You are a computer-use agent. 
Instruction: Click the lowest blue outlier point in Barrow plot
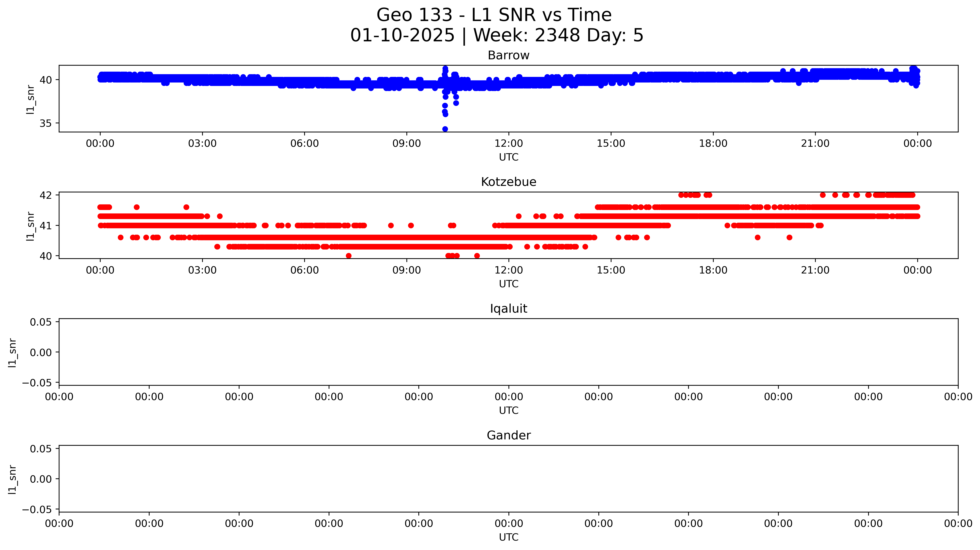coord(445,129)
